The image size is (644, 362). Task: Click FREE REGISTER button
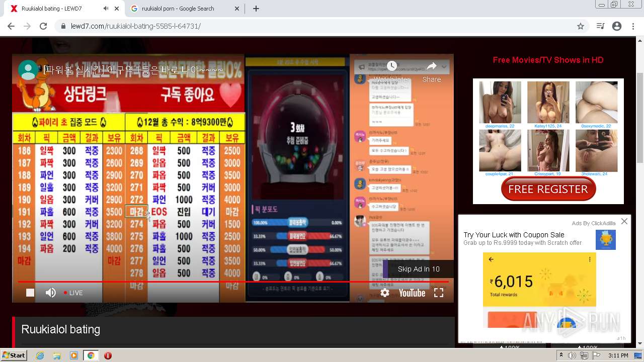pyautogui.click(x=548, y=189)
